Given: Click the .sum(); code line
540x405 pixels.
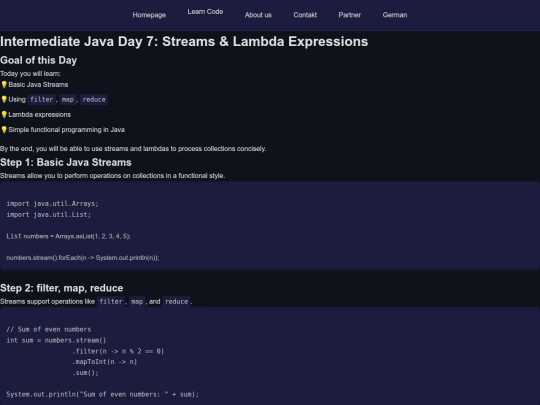Looking at the screenshot, I should pos(85,373).
